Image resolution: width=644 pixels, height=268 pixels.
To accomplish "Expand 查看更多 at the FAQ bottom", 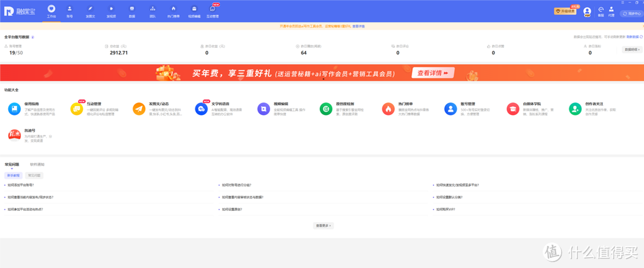I will point(323,226).
